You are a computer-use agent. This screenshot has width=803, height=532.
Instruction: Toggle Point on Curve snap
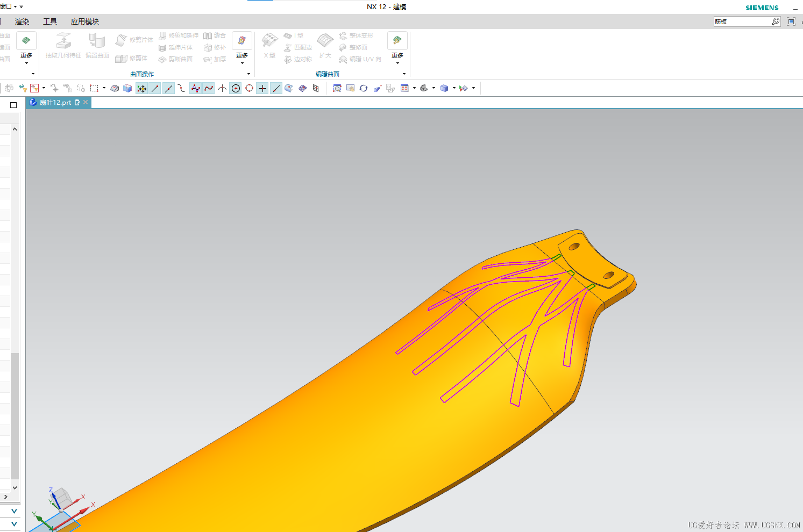tap(276, 88)
